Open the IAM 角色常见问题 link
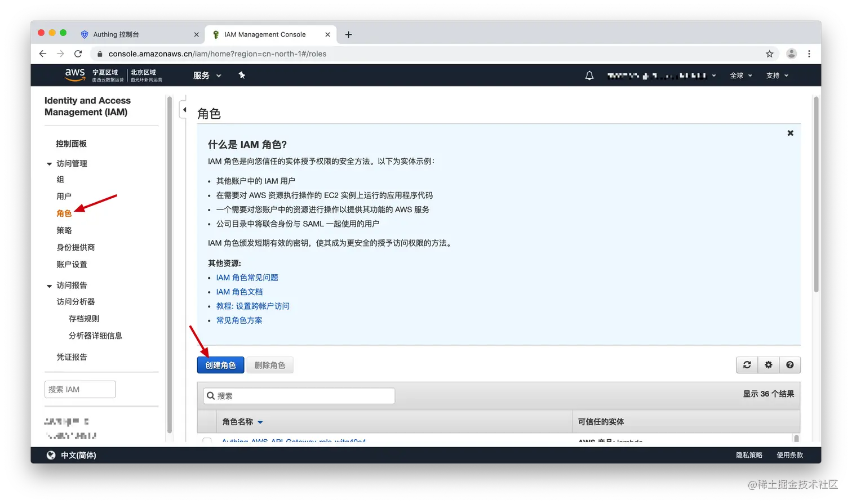This screenshot has width=852, height=504. [x=247, y=277]
